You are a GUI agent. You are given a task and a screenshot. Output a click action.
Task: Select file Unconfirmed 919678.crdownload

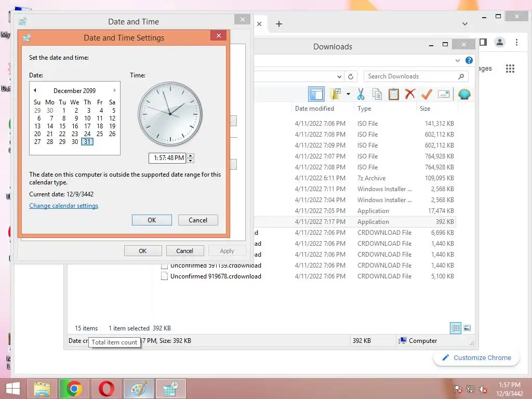pyautogui.click(x=216, y=276)
